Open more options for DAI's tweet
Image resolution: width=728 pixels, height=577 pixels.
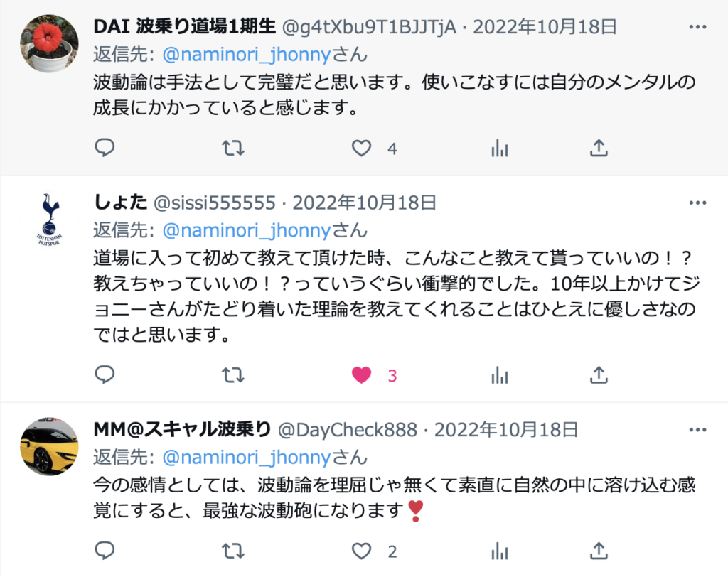pyautogui.click(x=697, y=27)
